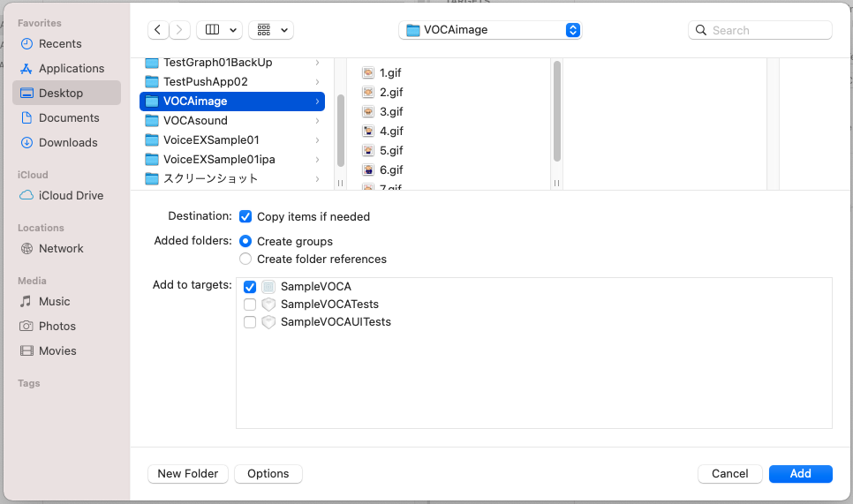Enable the SampleVOCATests target

tap(250, 305)
